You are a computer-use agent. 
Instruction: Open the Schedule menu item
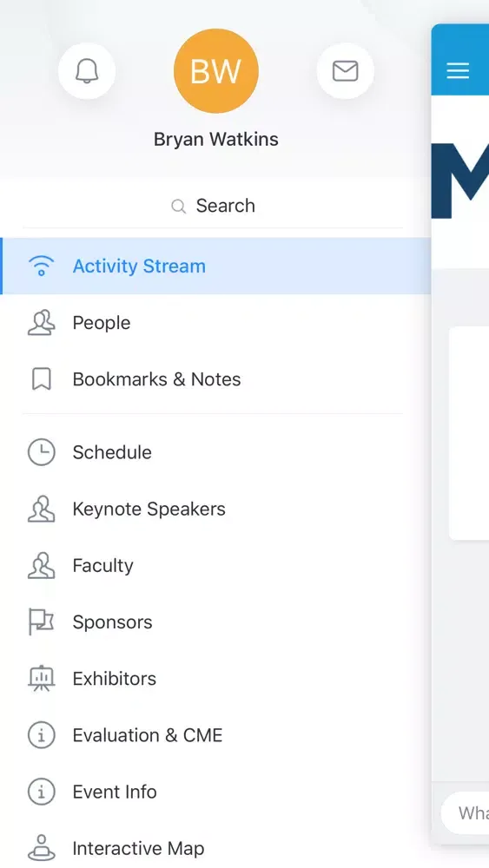tap(216, 452)
